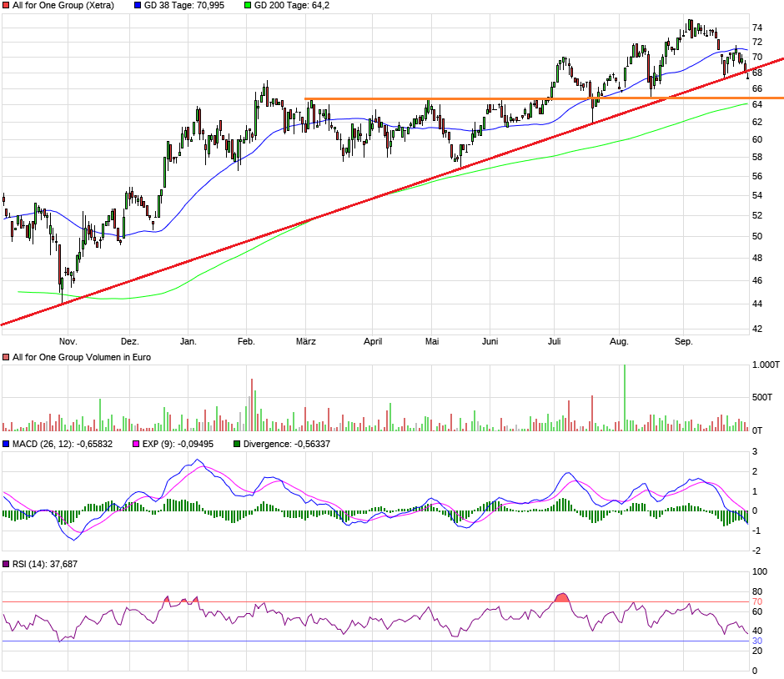The image size is (784, 679).
Task: Click the purple RSI (14) legend square
Action: 7,565
